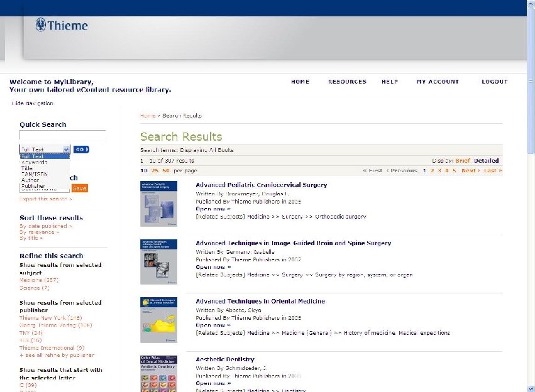This screenshot has width=535, height=392.
Task: Click Open now under Pediatric Craniocervical Surgery
Action: [x=213, y=209]
